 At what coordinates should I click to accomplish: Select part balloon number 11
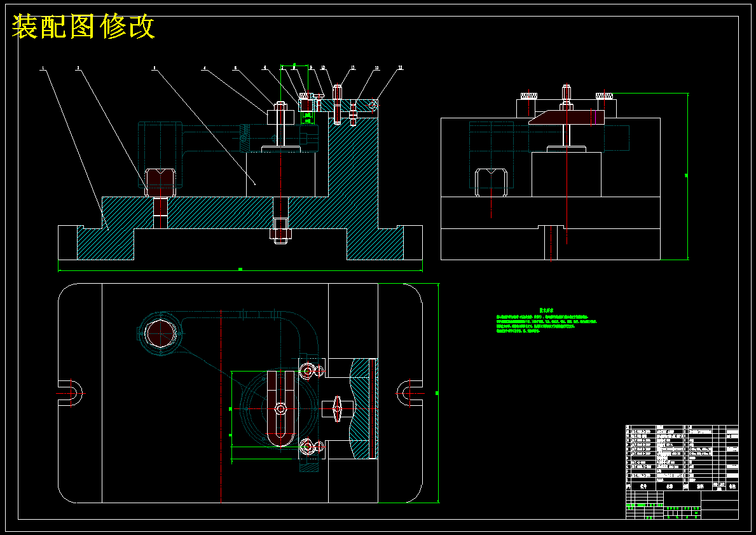tap(353, 68)
